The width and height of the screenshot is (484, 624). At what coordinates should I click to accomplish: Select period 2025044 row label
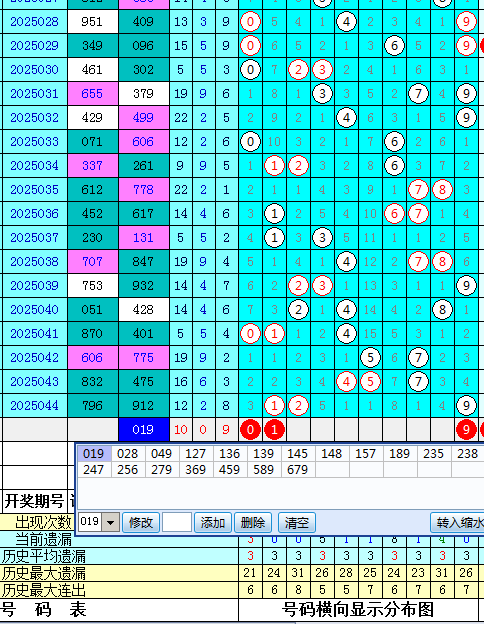(35, 406)
